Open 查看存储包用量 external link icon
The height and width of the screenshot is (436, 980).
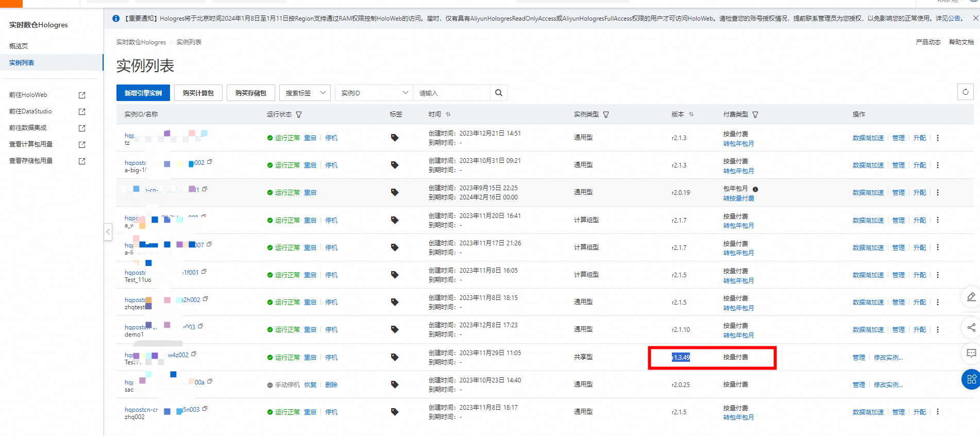(x=82, y=161)
